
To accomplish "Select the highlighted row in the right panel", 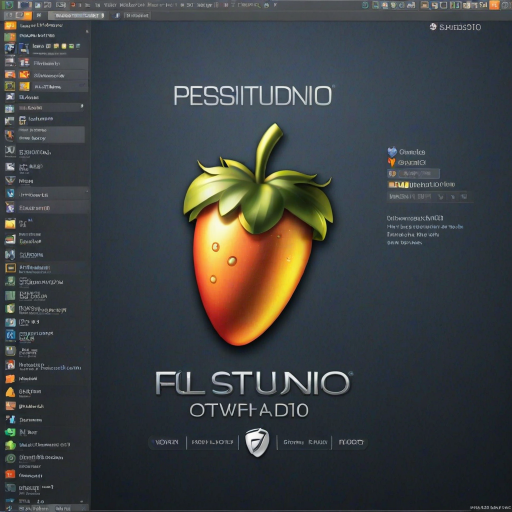I will (x=413, y=174).
